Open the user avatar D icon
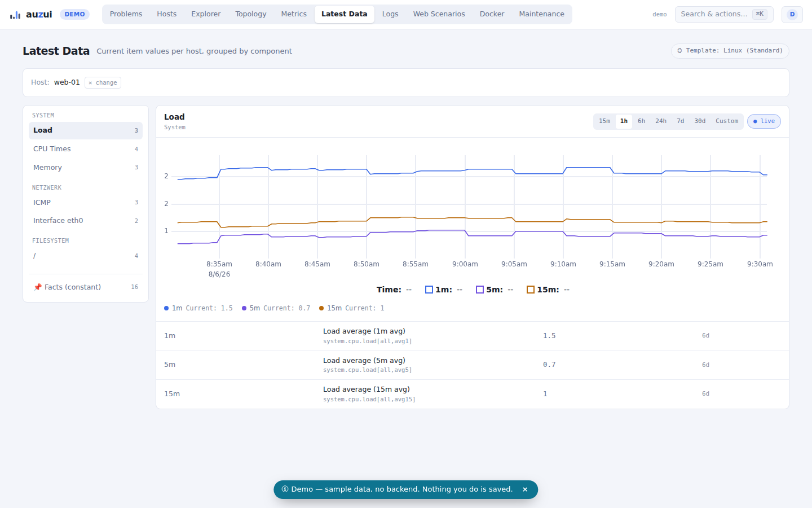Viewport: 812px width, 508px height. (x=792, y=14)
